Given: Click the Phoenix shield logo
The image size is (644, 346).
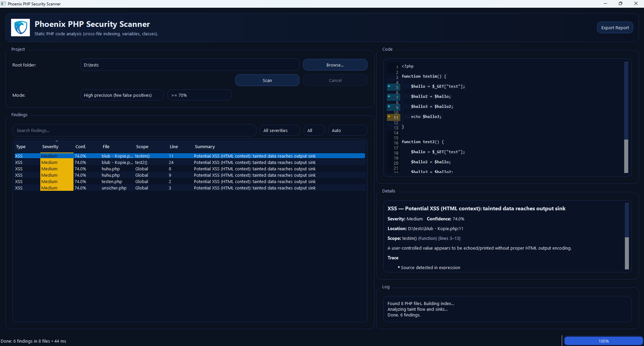Looking at the screenshot, I should pyautogui.click(x=20, y=28).
